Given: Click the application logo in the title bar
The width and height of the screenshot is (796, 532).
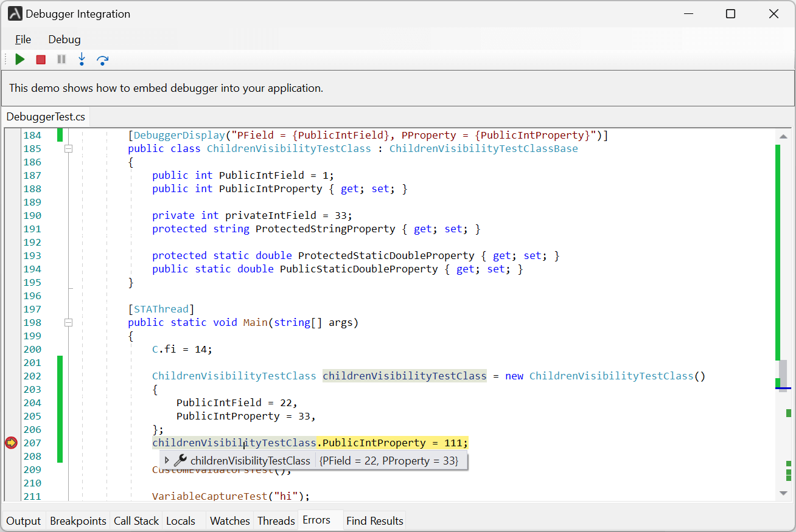Looking at the screenshot, I should coord(15,13).
